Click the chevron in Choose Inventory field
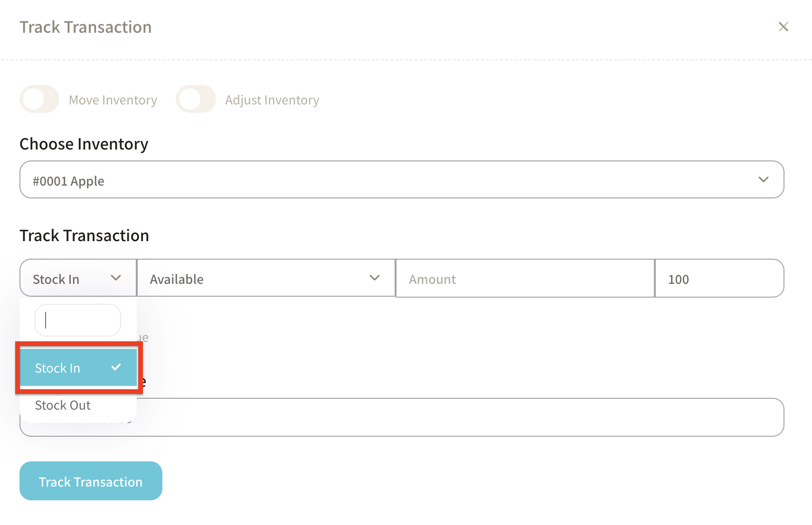This screenshot has height=525, width=812. pyautogui.click(x=763, y=180)
